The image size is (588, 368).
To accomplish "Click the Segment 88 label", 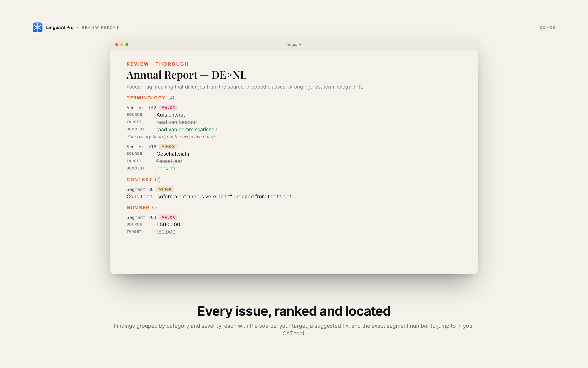I will click(140, 189).
